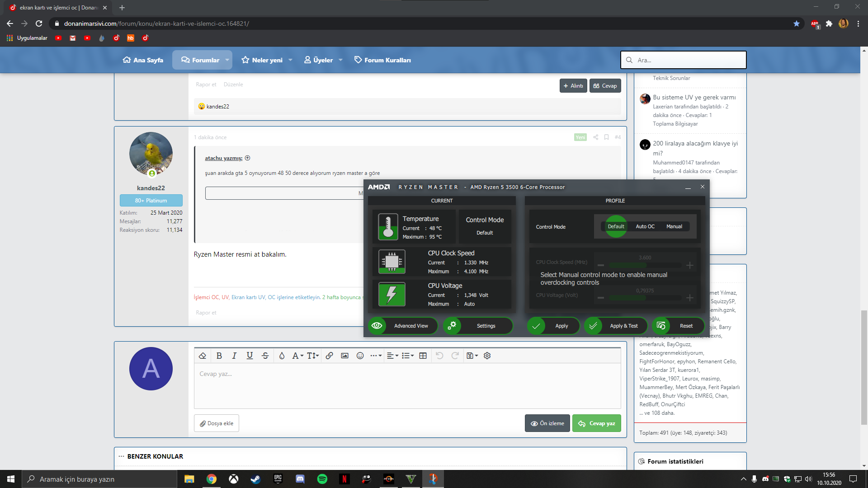This screenshot has height=488, width=868.
Task: Open the text color droplet tool
Action: [282, 356]
